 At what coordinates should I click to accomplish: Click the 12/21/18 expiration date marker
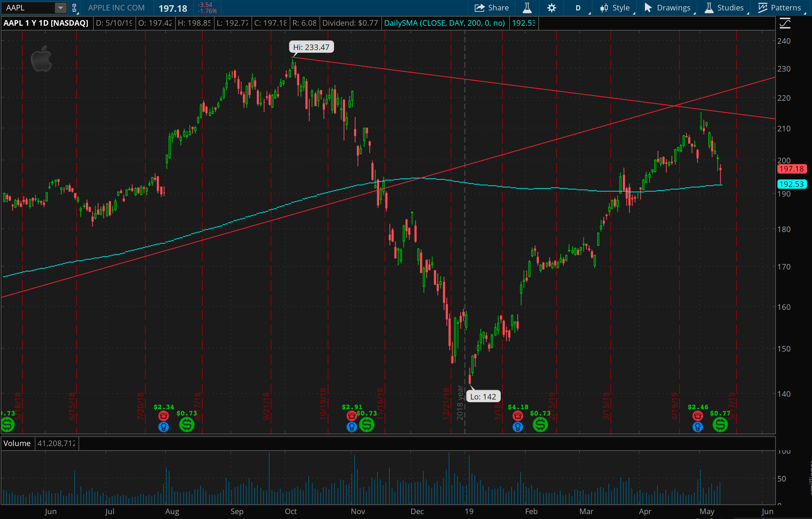click(x=446, y=404)
